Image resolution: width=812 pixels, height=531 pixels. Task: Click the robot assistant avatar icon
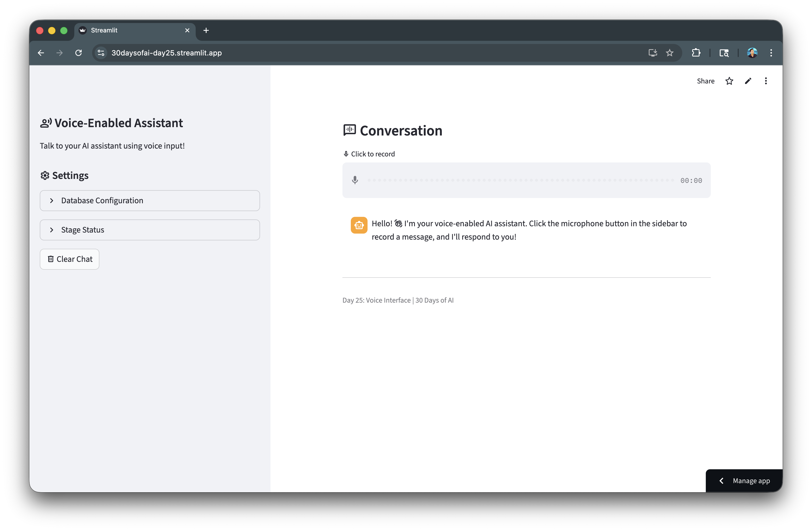pyautogui.click(x=359, y=225)
